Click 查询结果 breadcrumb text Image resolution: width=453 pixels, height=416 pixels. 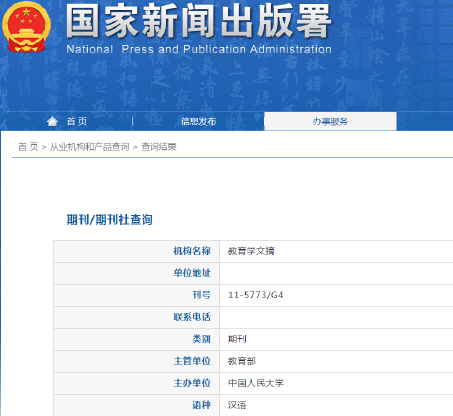pos(159,147)
